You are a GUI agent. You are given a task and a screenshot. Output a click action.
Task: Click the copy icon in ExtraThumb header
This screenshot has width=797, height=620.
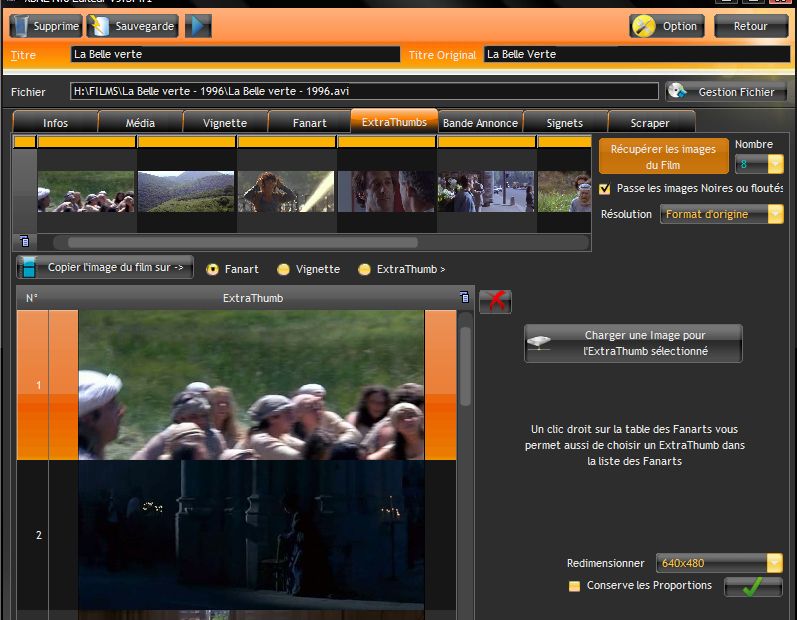pos(464,297)
